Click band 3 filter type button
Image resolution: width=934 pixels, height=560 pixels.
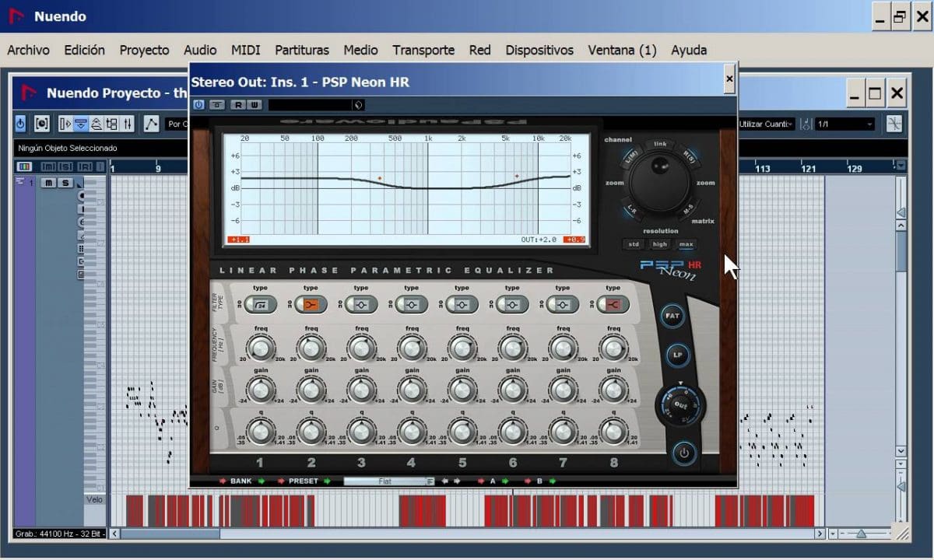(x=361, y=304)
